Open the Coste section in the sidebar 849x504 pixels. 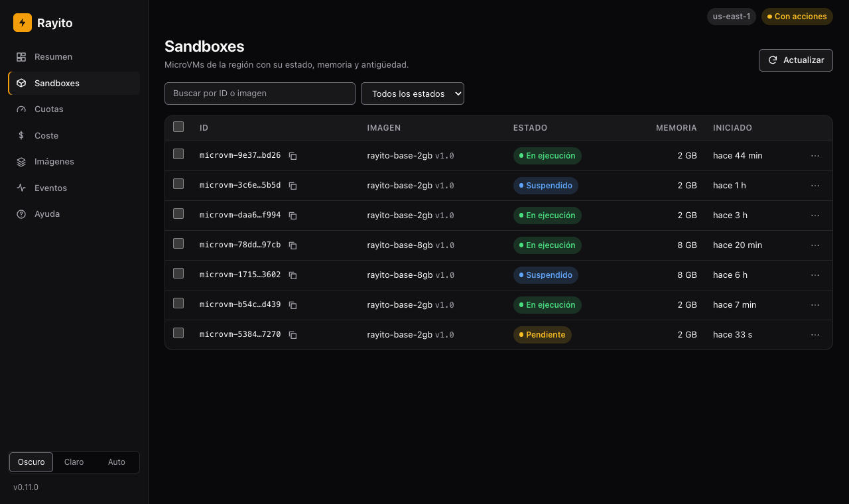pyautogui.click(x=74, y=135)
